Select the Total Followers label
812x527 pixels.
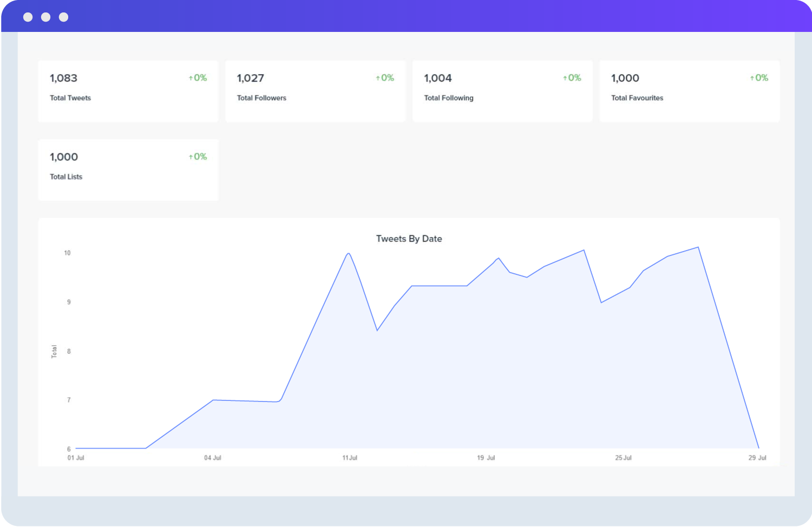(x=261, y=98)
